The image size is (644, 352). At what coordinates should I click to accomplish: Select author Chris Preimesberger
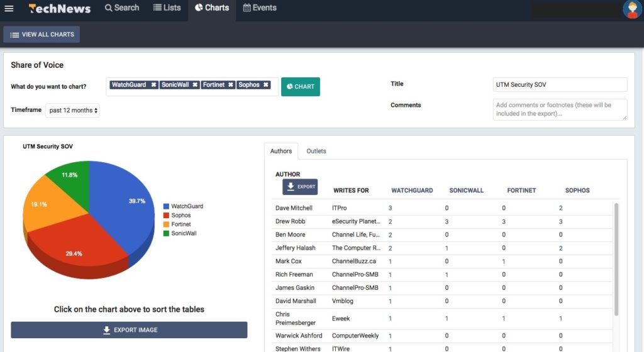coord(296,318)
